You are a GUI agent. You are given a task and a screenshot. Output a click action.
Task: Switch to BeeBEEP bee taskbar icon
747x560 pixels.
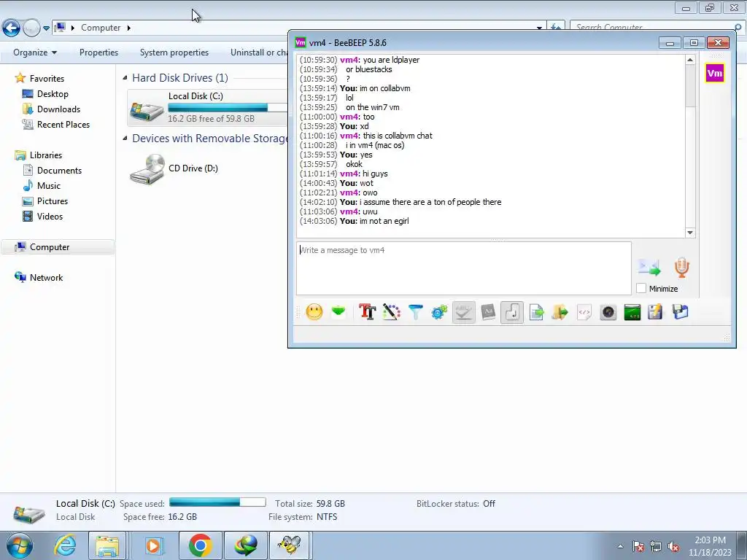[x=290, y=545]
